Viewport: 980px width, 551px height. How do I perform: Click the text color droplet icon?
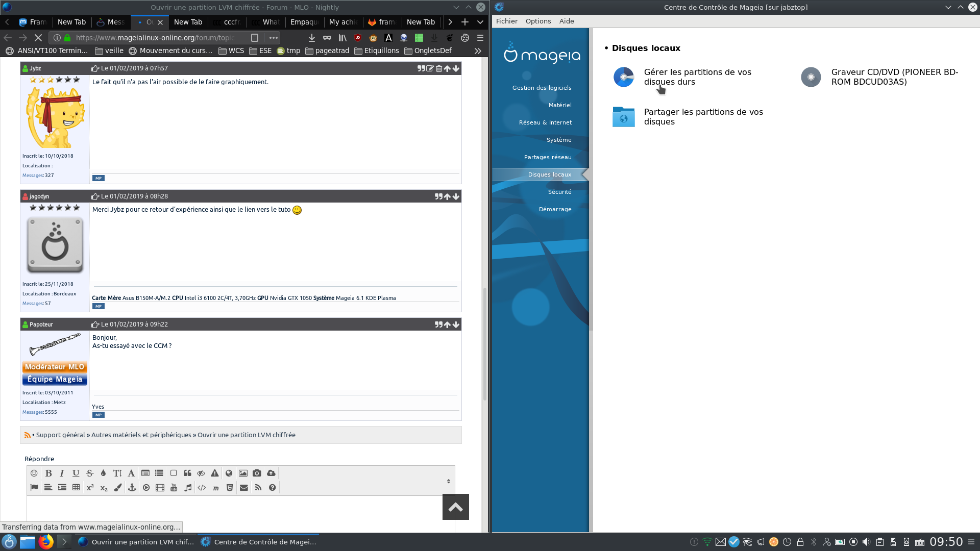[103, 473]
